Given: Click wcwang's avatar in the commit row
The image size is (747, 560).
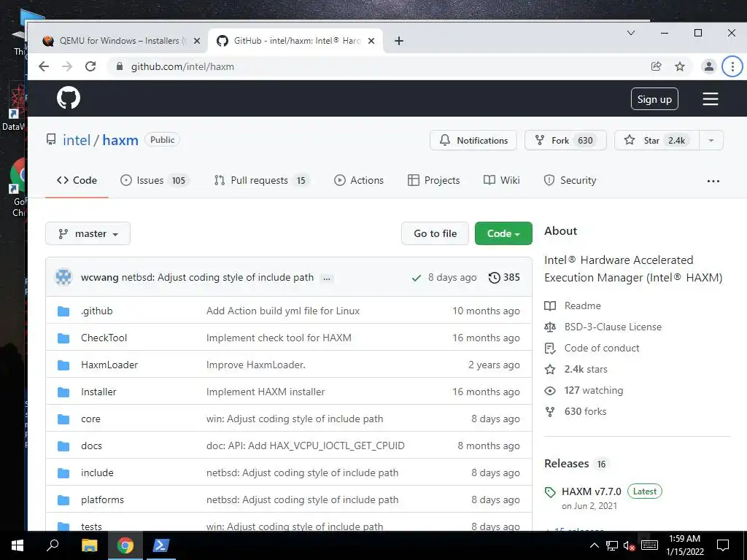Looking at the screenshot, I should click(63, 276).
